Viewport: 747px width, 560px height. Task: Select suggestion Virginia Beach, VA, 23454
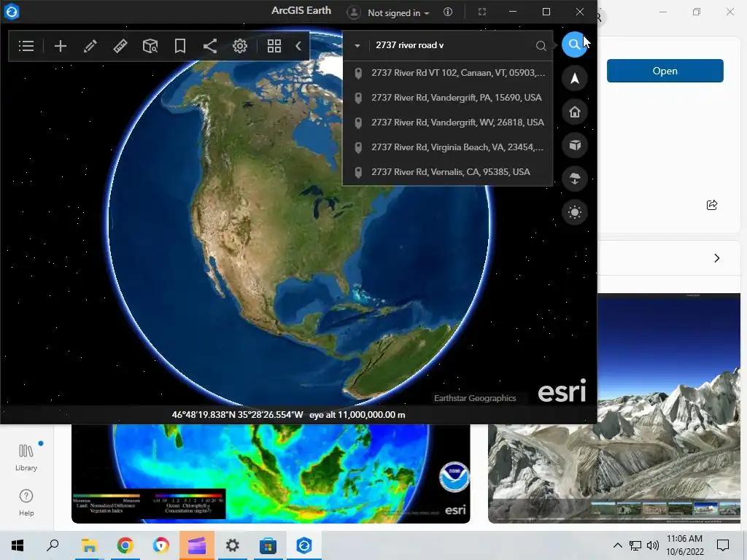coord(448,147)
